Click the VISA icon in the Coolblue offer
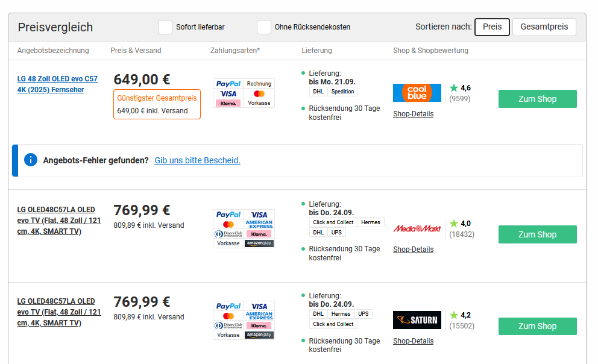This screenshot has height=364, width=598. 228,93
